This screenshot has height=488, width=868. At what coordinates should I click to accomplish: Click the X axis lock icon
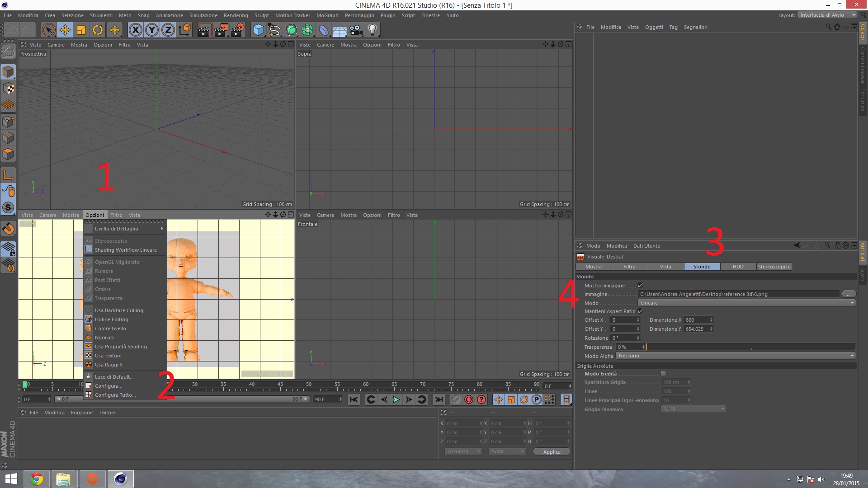coord(135,30)
